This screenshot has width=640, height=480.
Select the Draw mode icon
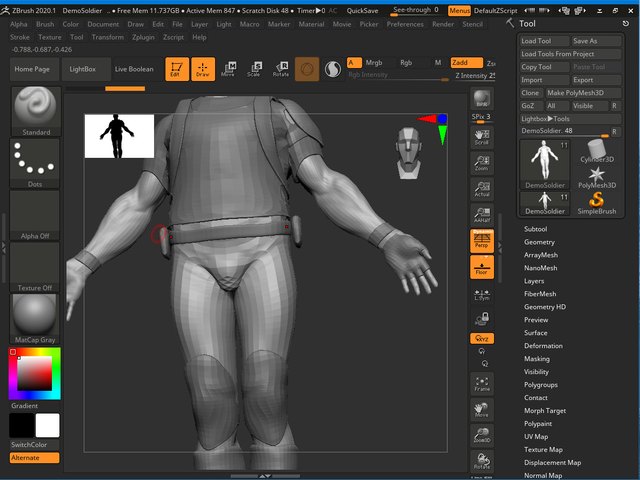point(202,69)
